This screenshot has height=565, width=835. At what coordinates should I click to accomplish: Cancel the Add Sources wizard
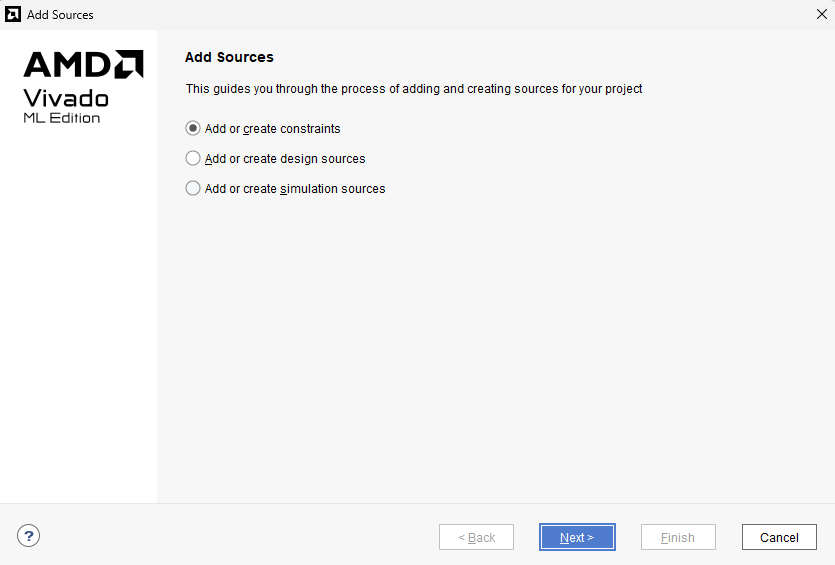point(779,537)
